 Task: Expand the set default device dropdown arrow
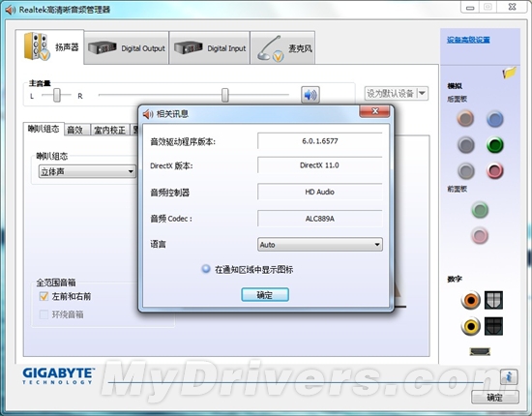click(422, 93)
